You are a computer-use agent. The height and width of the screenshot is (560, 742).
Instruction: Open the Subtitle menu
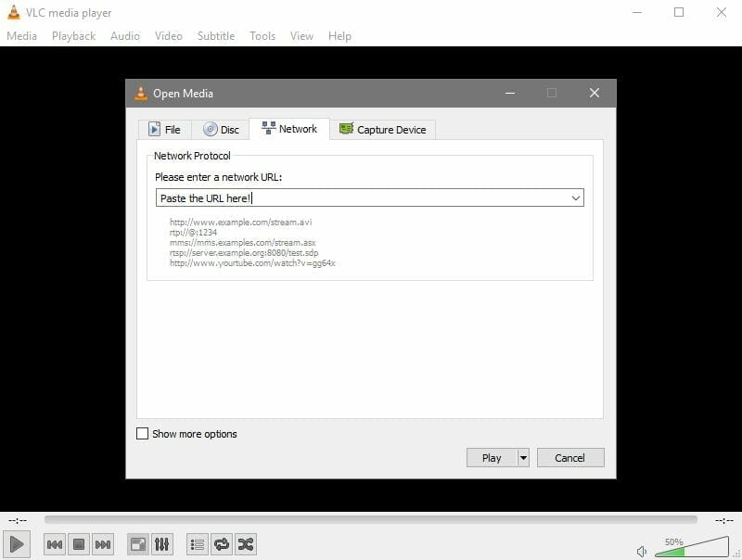(215, 35)
